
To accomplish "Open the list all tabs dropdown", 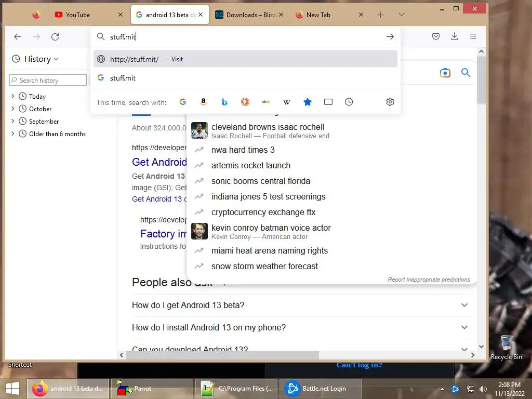I will point(402,15).
